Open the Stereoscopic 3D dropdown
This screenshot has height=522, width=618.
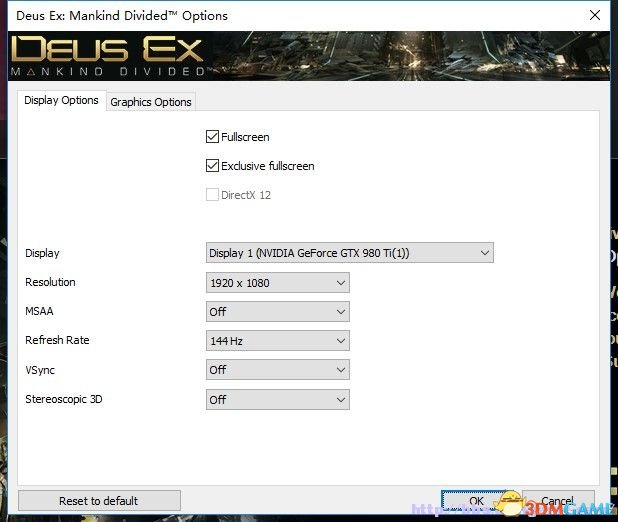pyautogui.click(x=277, y=399)
